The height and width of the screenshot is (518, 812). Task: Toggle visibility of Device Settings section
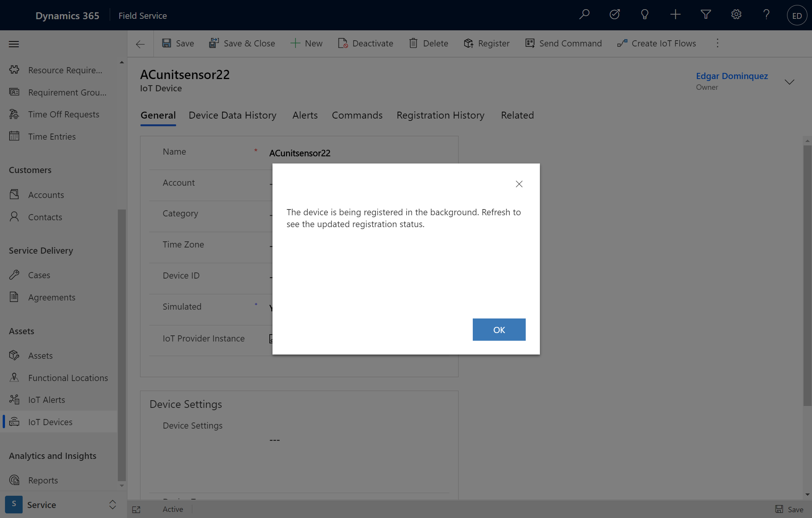point(185,403)
